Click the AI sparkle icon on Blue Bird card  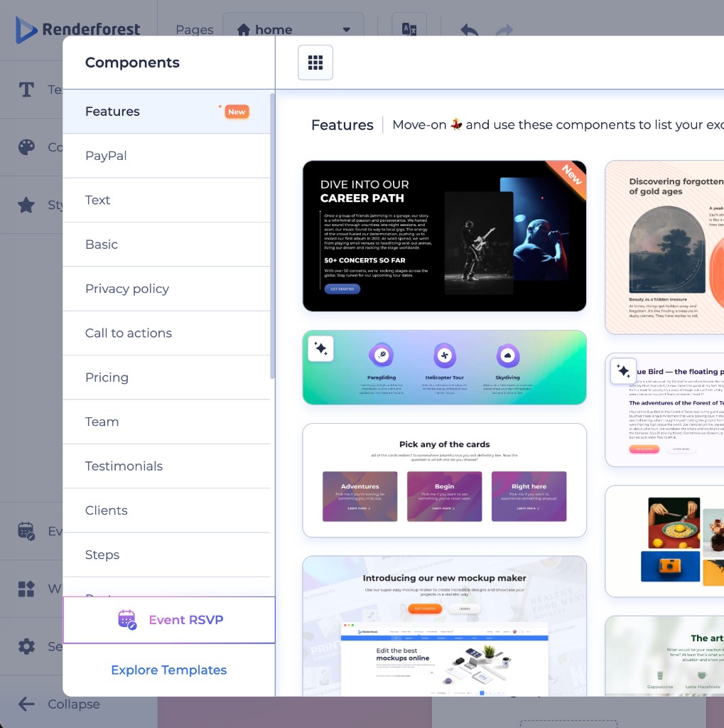[x=623, y=371]
